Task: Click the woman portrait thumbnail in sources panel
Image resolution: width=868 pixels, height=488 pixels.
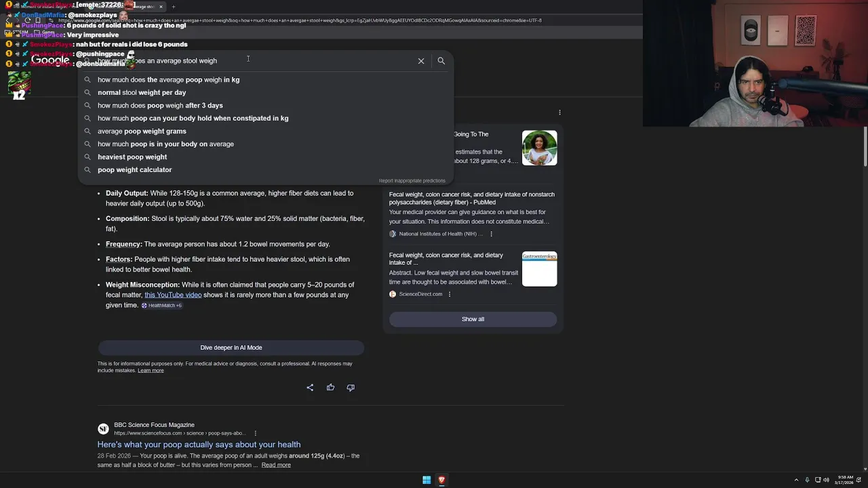Action: coord(540,148)
